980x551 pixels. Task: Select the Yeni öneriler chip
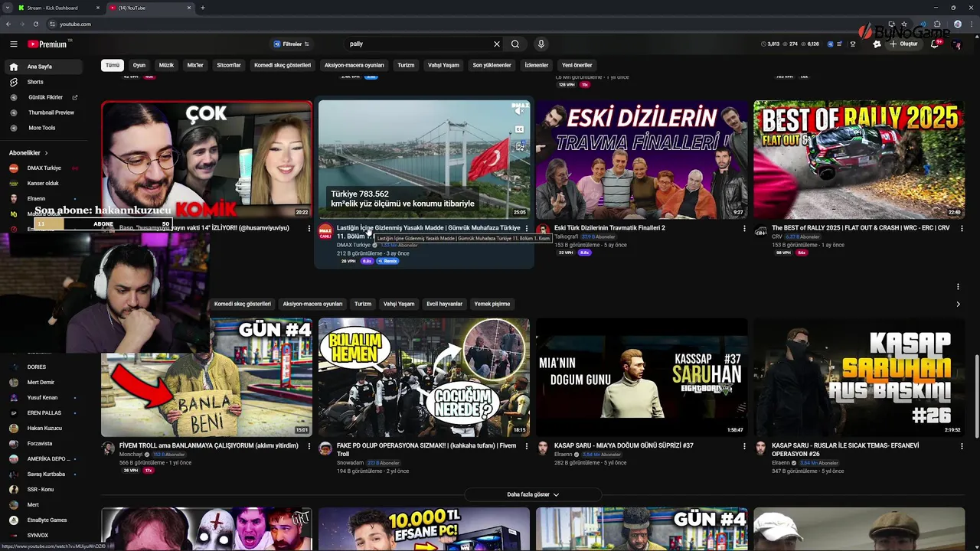[577, 65]
